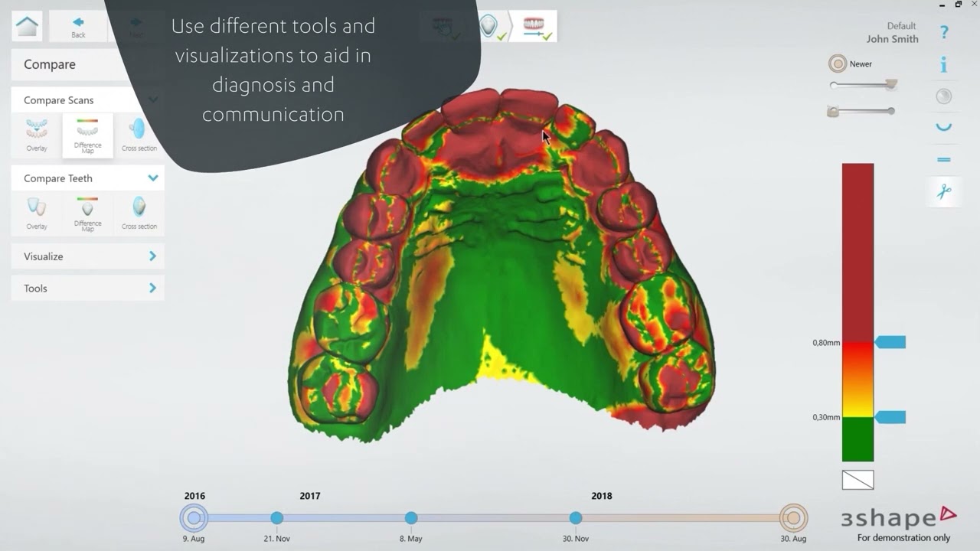980x551 pixels.
Task: Select the 8. May timeline marker
Action: 411,518
